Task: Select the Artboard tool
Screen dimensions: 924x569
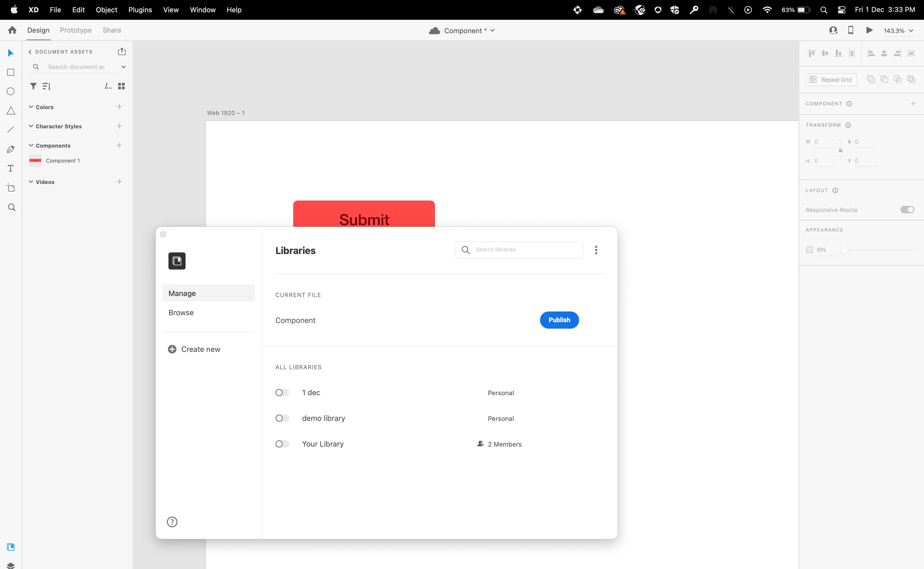Action: click(11, 187)
